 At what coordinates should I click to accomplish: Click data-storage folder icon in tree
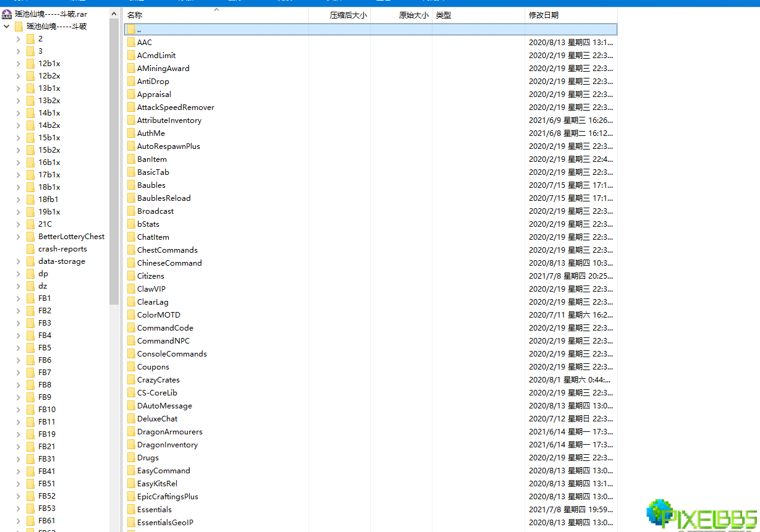(30, 261)
